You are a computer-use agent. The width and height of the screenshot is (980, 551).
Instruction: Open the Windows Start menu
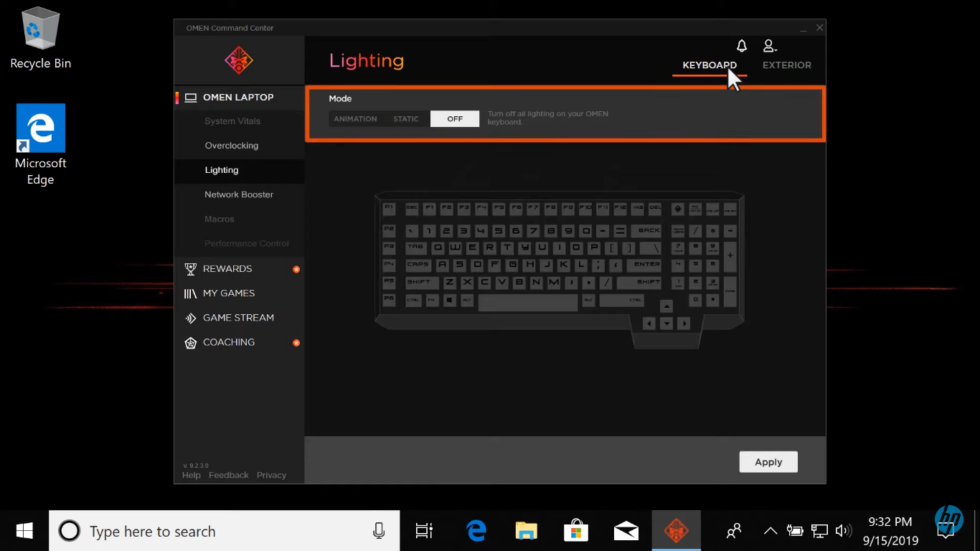click(24, 531)
